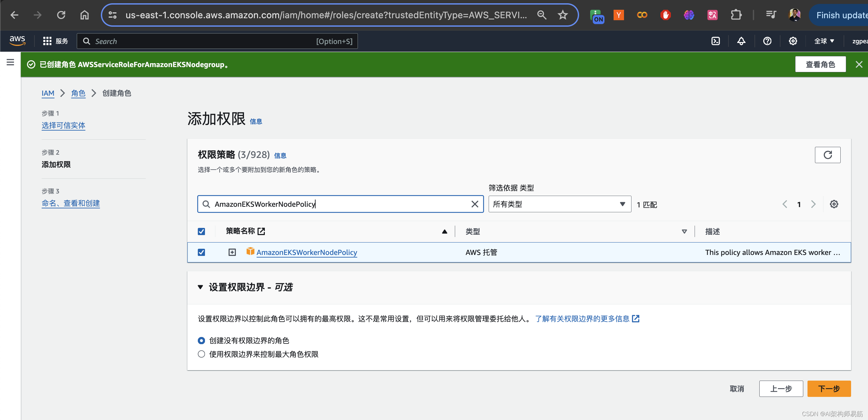Refresh the permission policies list

pos(828,155)
